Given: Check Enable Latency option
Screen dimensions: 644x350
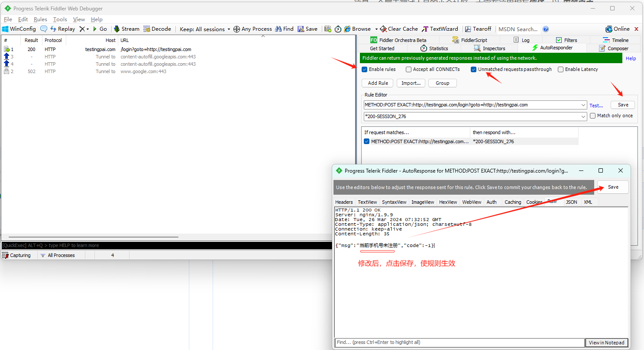Looking at the screenshot, I should tap(561, 69).
